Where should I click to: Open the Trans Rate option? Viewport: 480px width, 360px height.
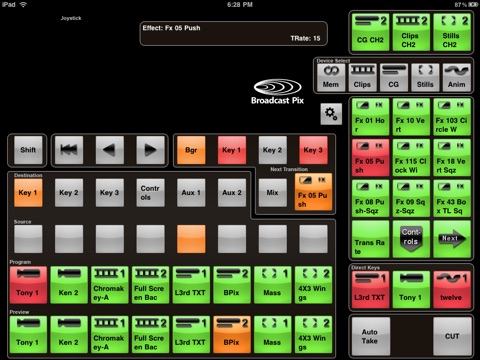pyautogui.click(x=370, y=239)
